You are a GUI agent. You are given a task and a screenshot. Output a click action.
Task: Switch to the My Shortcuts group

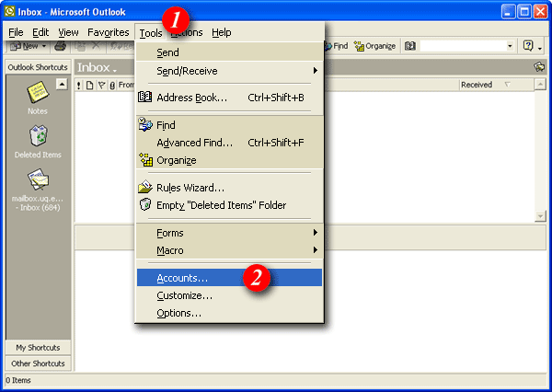pyautogui.click(x=37, y=347)
